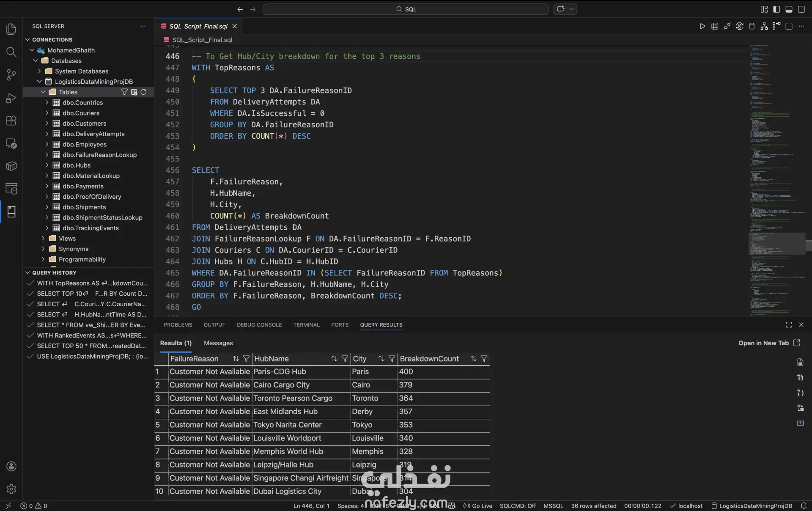Open the Manage gear icon

11,489
